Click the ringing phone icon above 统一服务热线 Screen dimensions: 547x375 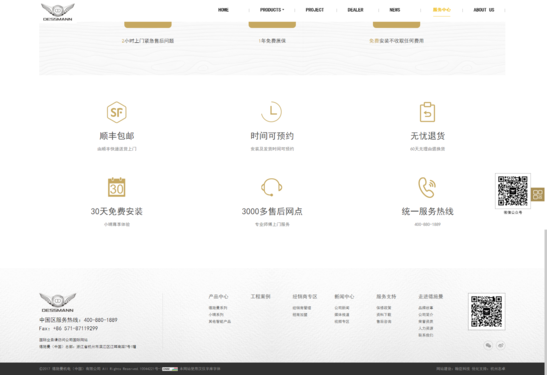427,187
